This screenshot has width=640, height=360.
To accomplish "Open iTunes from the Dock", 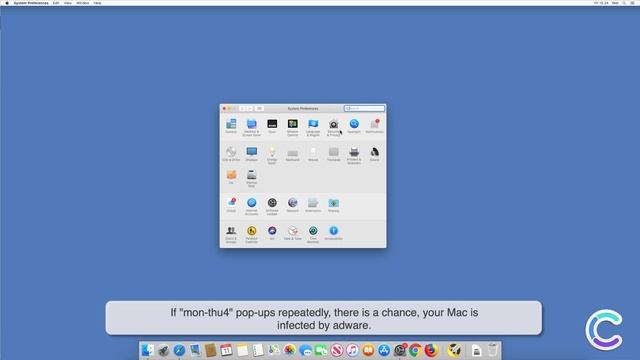I will pos(352,350).
